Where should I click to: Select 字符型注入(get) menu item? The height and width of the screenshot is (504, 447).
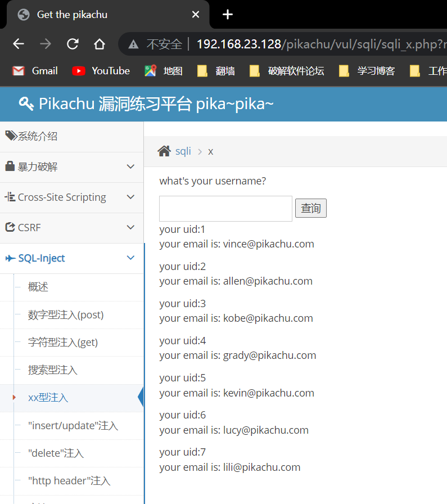tap(63, 343)
